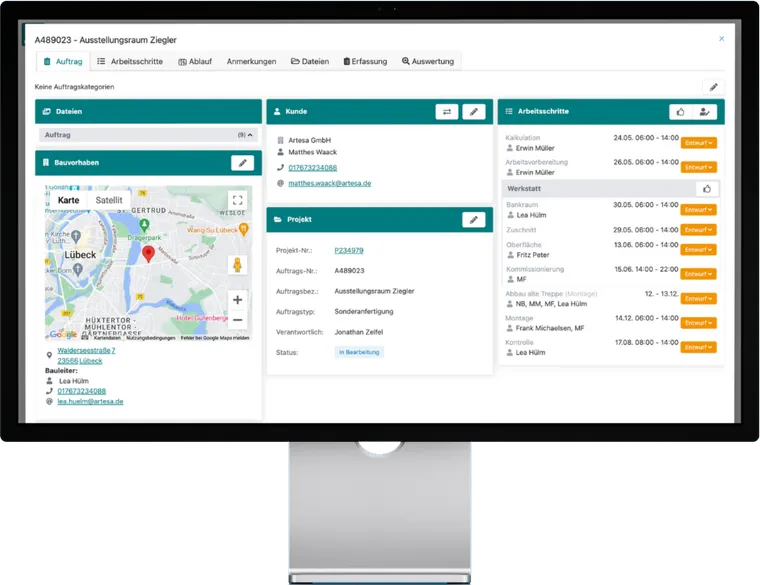Edit the Kunde section
Screen dimensions: 760x585
pos(474,111)
